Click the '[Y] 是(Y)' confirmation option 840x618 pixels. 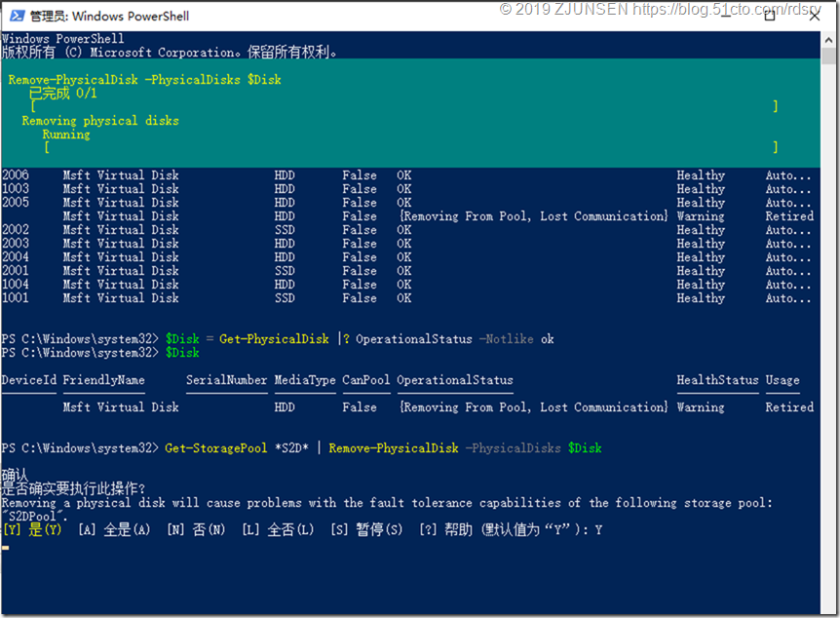tap(32, 530)
